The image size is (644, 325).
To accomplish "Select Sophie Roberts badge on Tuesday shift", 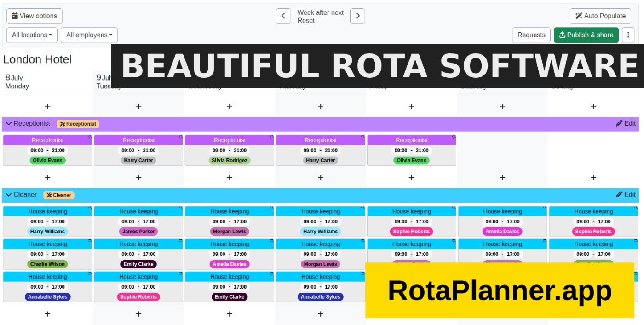I will (138, 297).
